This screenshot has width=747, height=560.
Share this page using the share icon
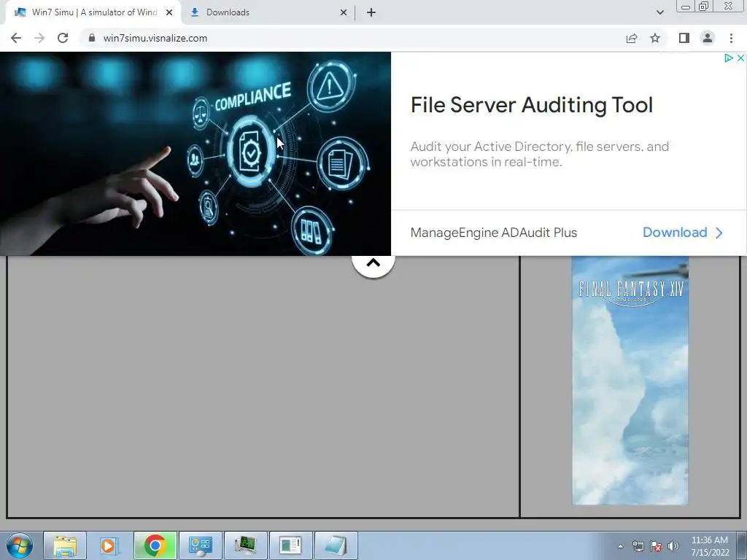632,38
